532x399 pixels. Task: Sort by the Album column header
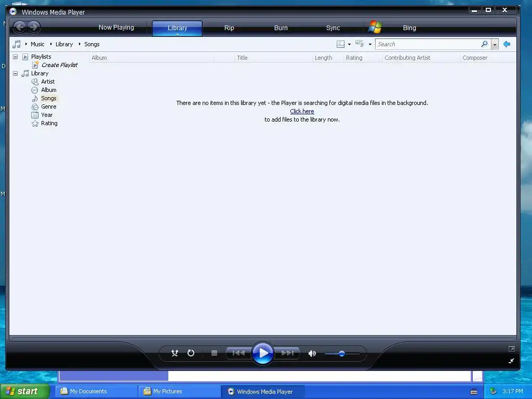pyautogui.click(x=151, y=58)
